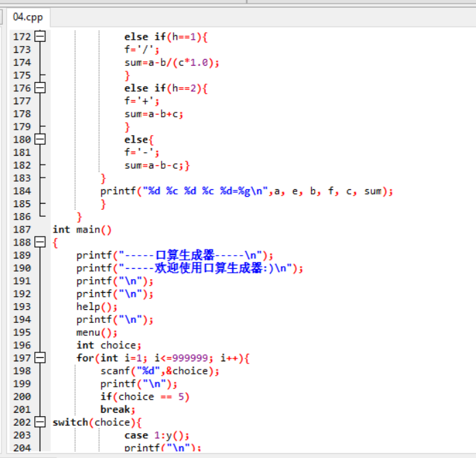Image resolution: width=476 pixels, height=458 pixels.
Task: Click printf("\n") on line 191
Action: [x=115, y=281]
